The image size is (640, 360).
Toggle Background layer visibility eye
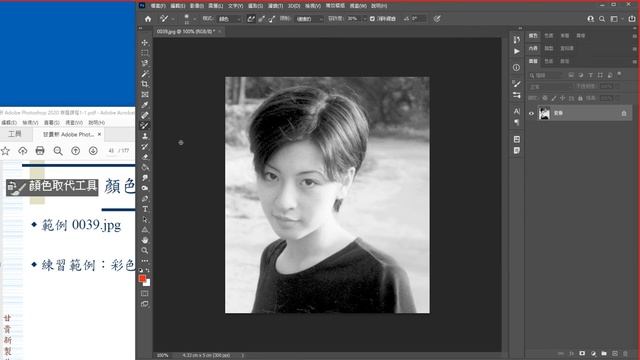click(x=531, y=113)
